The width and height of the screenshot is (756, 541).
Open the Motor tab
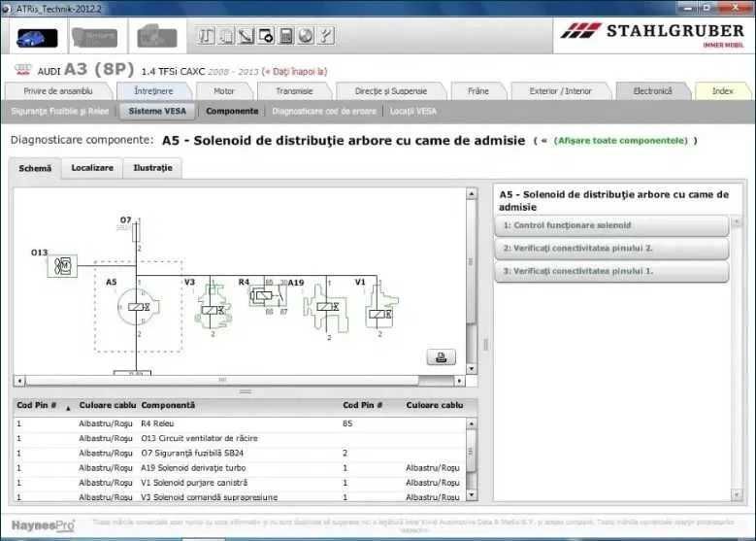pos(224,91)
